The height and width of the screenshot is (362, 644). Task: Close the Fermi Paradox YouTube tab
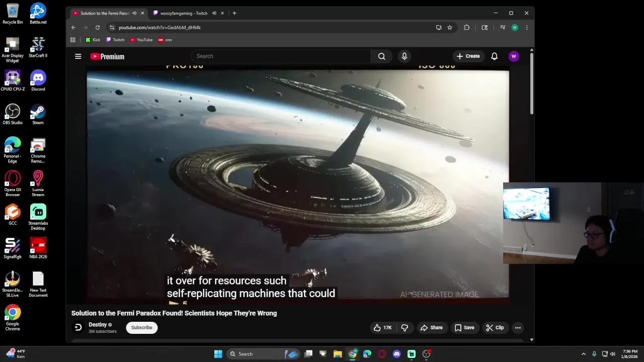click(x=142, y=13)
